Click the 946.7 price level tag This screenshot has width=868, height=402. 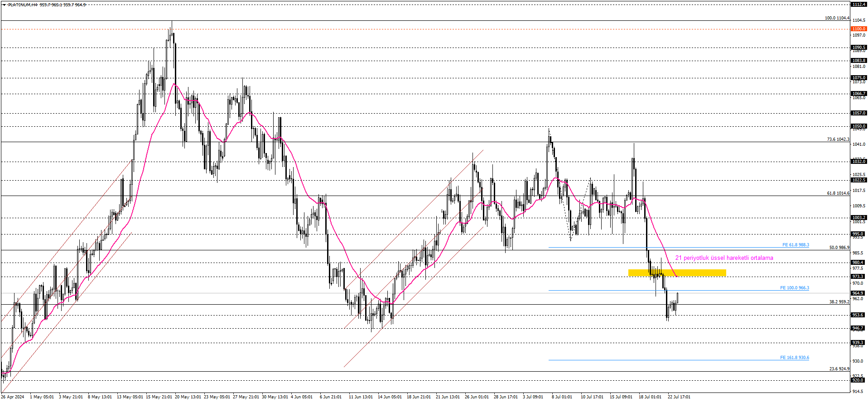[x=858, y=328]
